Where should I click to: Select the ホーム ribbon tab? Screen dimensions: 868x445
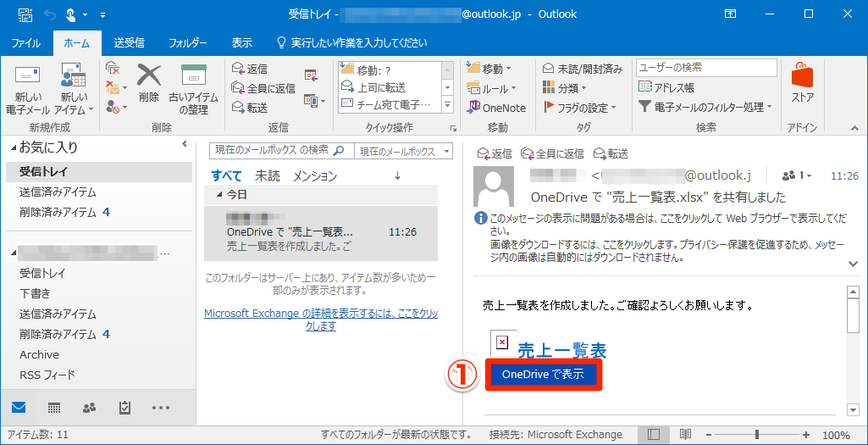pos(77,42)
